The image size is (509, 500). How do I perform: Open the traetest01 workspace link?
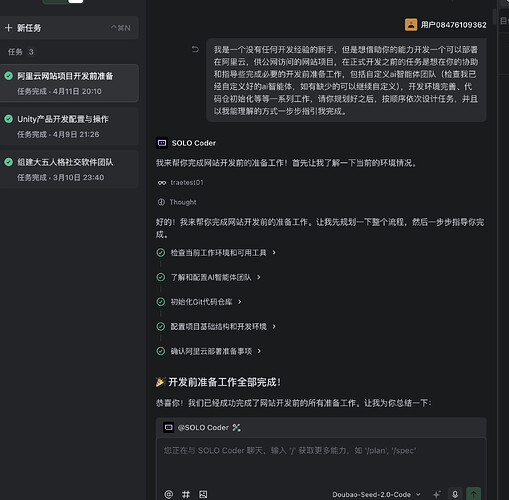point(180,183)
